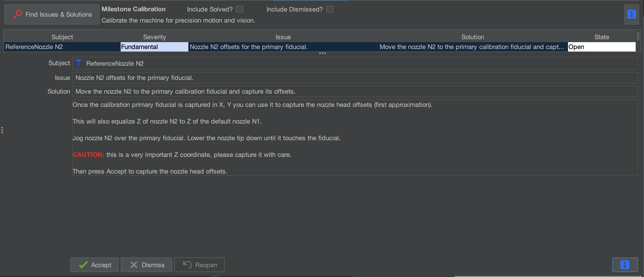This screenshot has height=277, width=644.
Task: Click the vertical dots handle on the left edge
Action: tap(2, 130)
